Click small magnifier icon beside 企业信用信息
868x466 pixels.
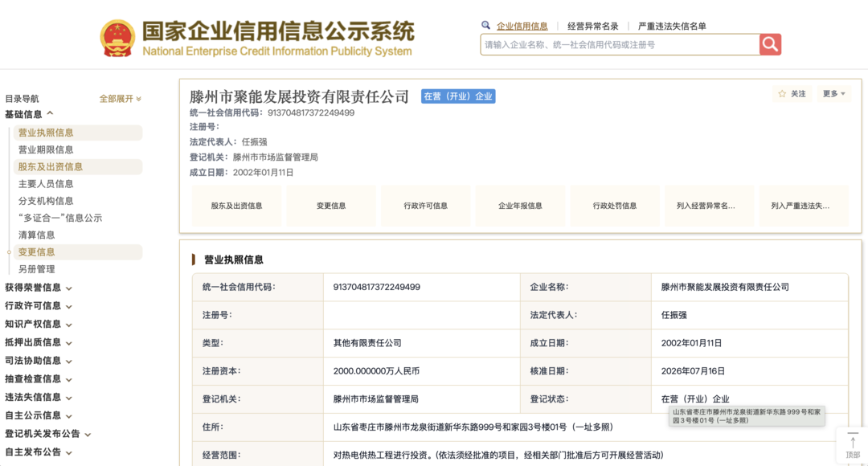click(x=485, y=26)
